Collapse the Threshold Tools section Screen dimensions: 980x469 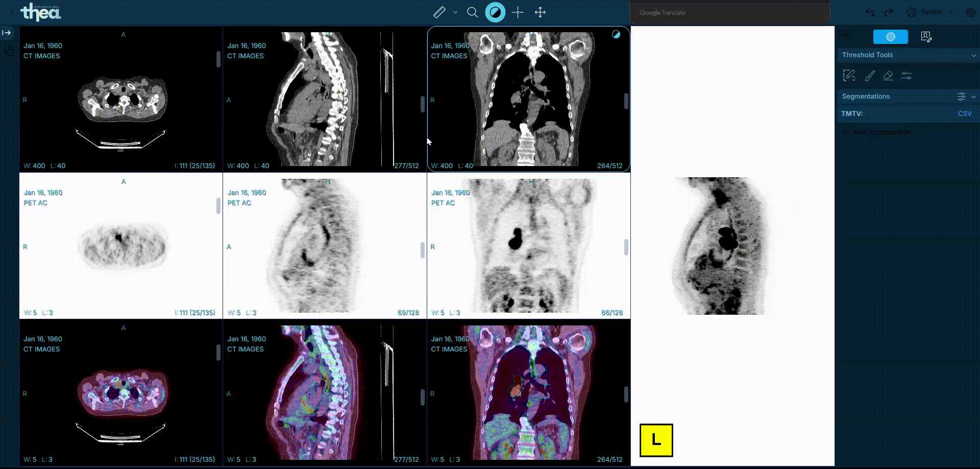tap(973, 55)
